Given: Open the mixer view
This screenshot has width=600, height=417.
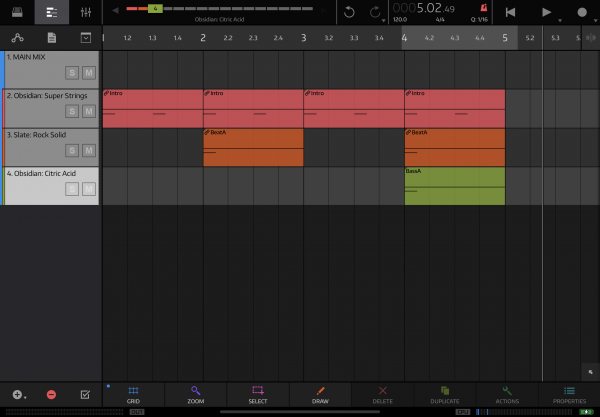Looking at the screenshot, I should (x=86, y=12).
